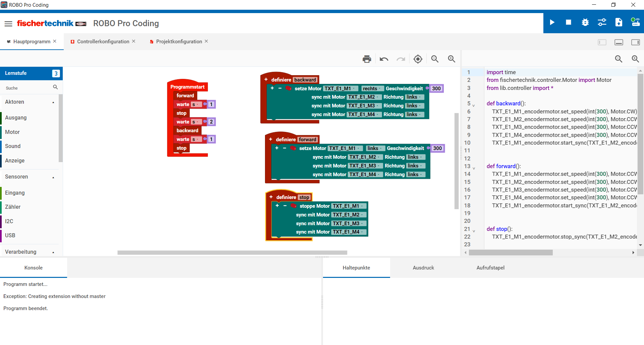This screenshot has width=644, height=345.
Task: Remove a motor row in forward setze block
Action: pyautogui.click(x=284, y=148)
